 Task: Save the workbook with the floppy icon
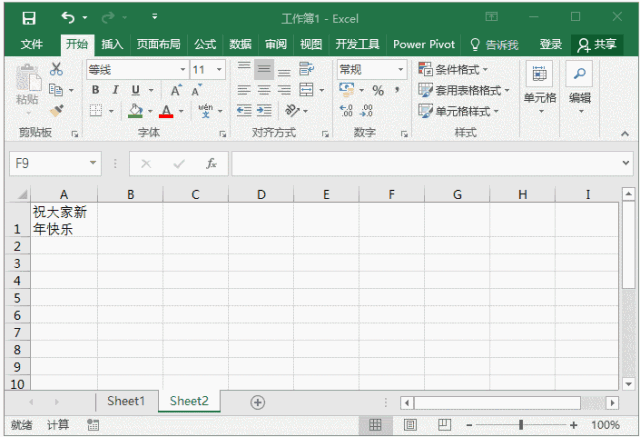pyautogui.click(x=29, y=18)
